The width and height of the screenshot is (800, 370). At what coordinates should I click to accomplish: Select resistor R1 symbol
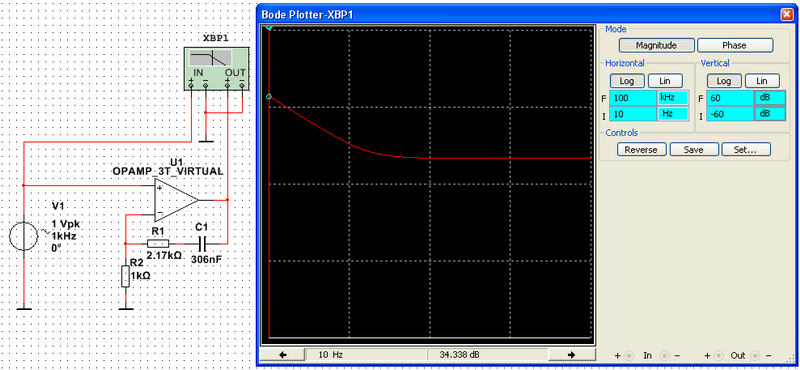tap(158, 243)
